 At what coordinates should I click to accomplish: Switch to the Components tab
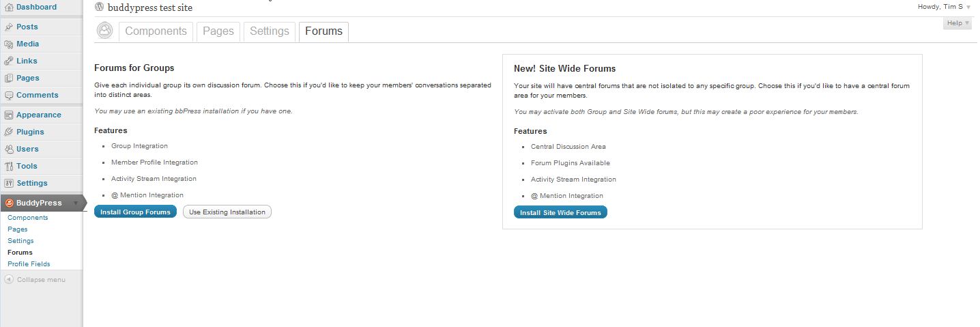(156, 31)
